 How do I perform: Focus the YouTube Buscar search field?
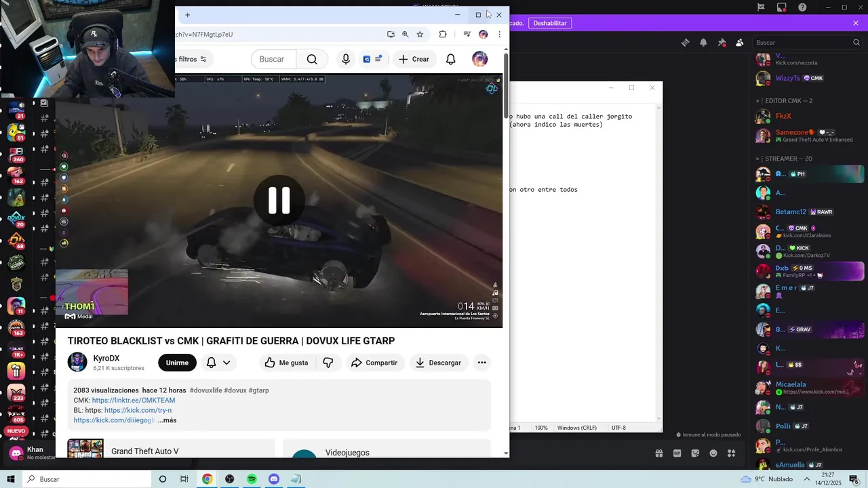tap(273, 59)
